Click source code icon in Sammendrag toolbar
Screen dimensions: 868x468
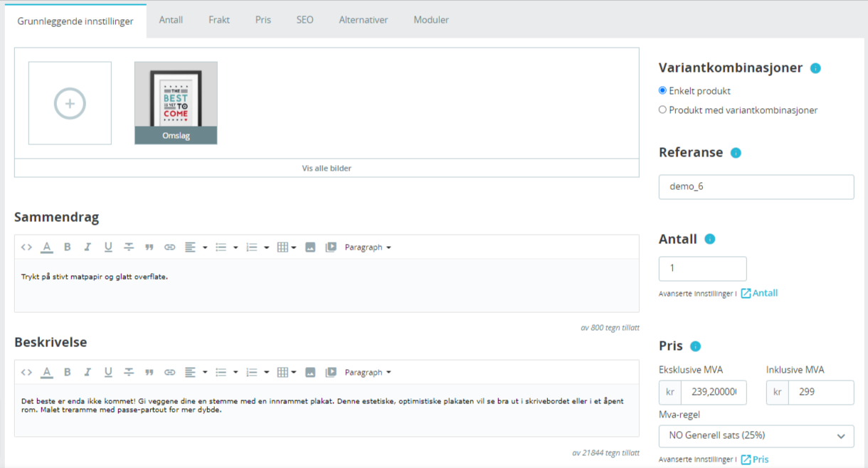tap(26, 248)
